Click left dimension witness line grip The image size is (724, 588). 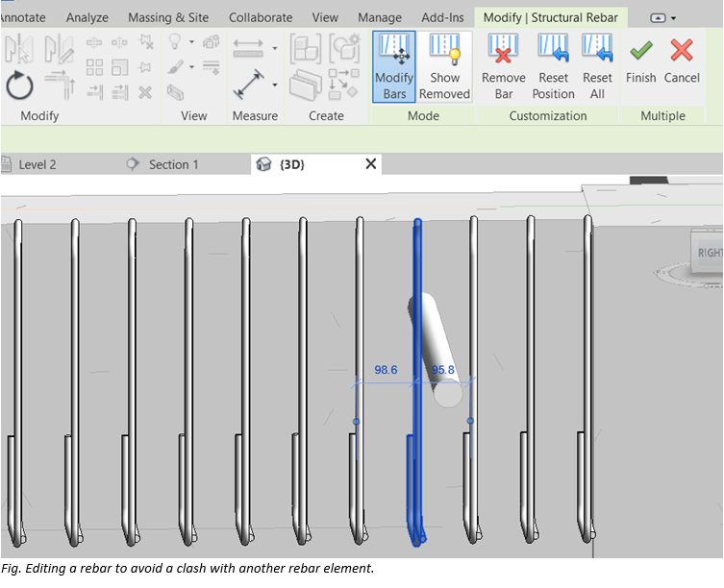356,422
